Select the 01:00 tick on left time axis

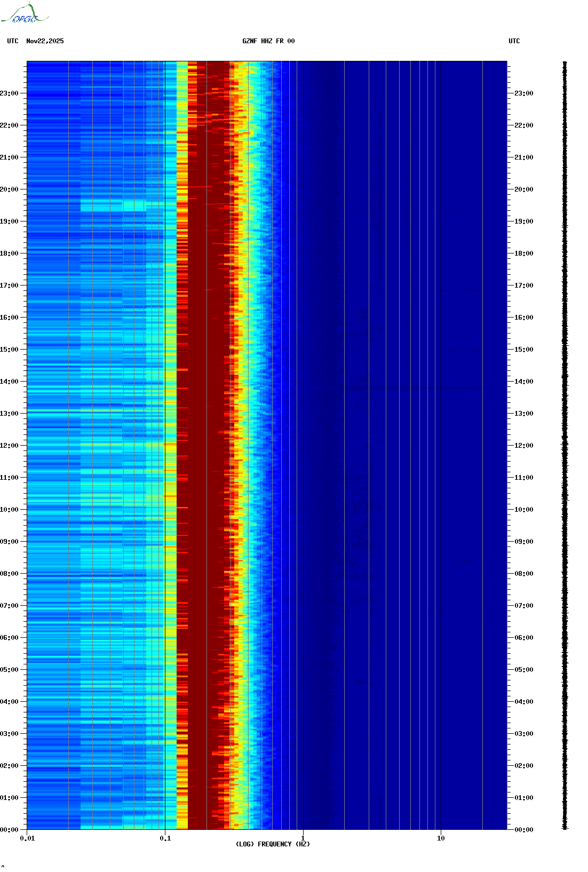[x=10, y=798]
